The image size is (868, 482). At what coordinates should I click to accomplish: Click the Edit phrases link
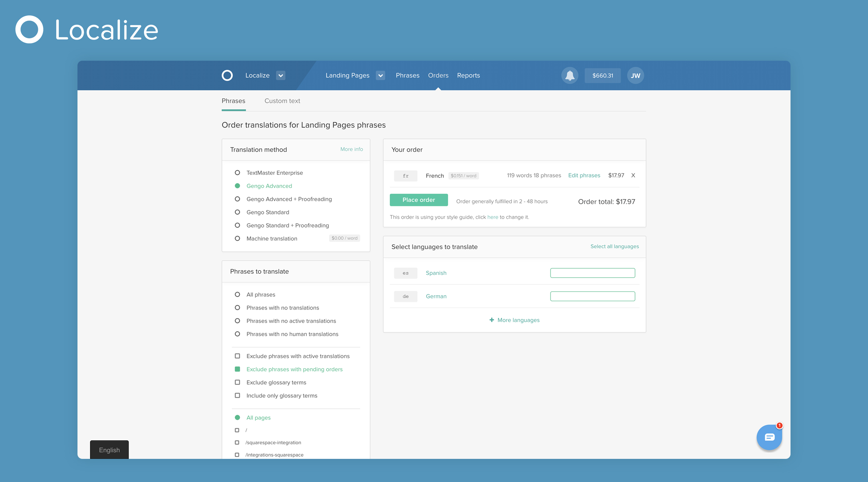(584, 175)
